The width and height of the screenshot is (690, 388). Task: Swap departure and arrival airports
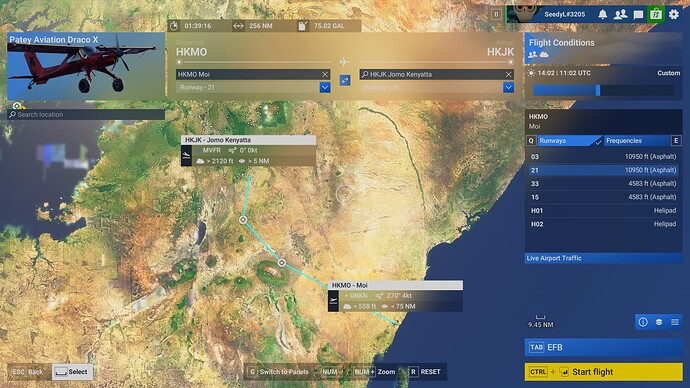click(345, 81)
